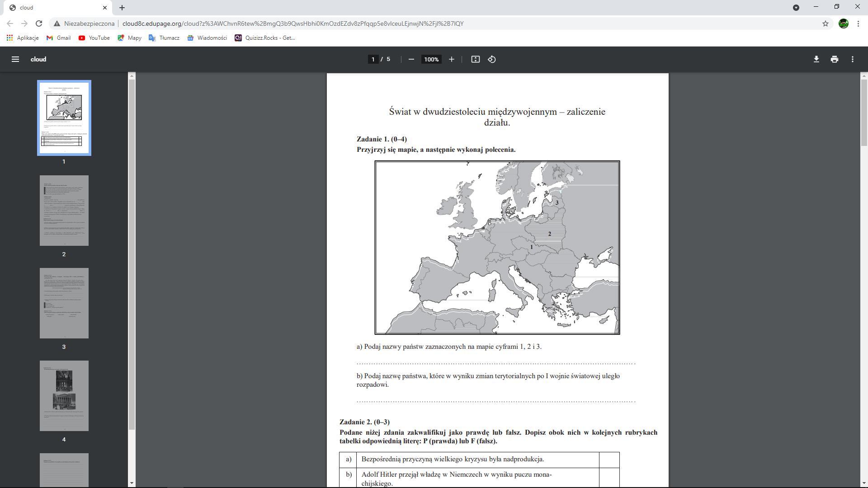Open a new browser tab
The width and height of the screenshot is (868, 488).
pyautogui.click(x=122, y=8)
